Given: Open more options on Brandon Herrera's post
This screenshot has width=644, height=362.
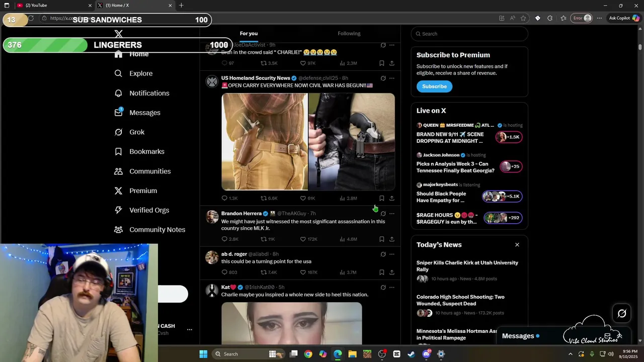Looking at the screenshot, I should [392, 214].
